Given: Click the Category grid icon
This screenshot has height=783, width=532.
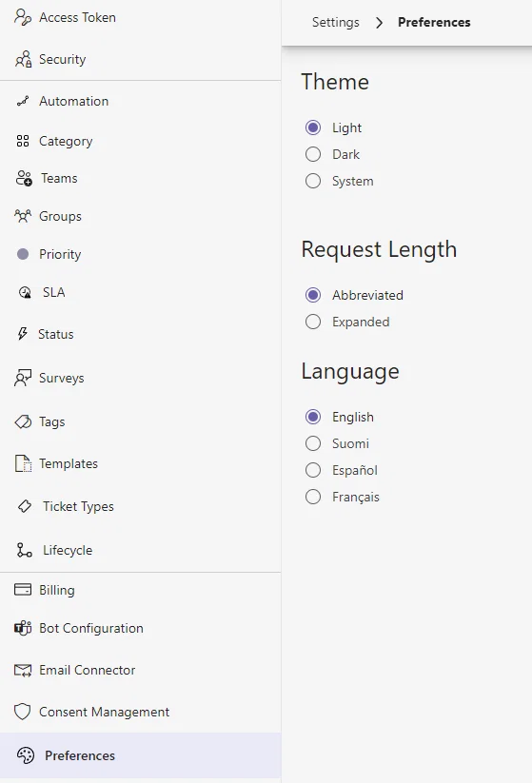Looking at the screenshot, I should point(23,141).
